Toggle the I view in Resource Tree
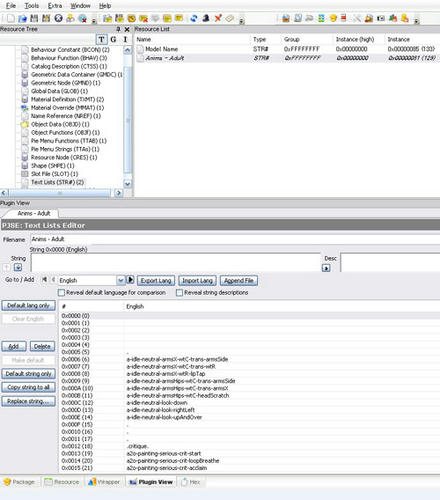 125,40
